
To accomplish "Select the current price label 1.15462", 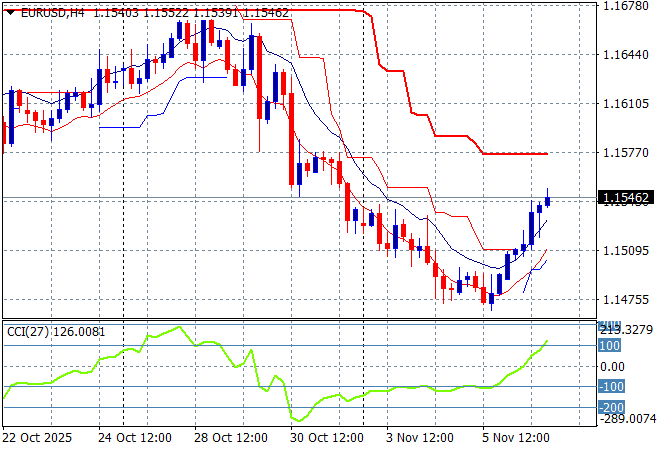I will (x=628, y=199).
